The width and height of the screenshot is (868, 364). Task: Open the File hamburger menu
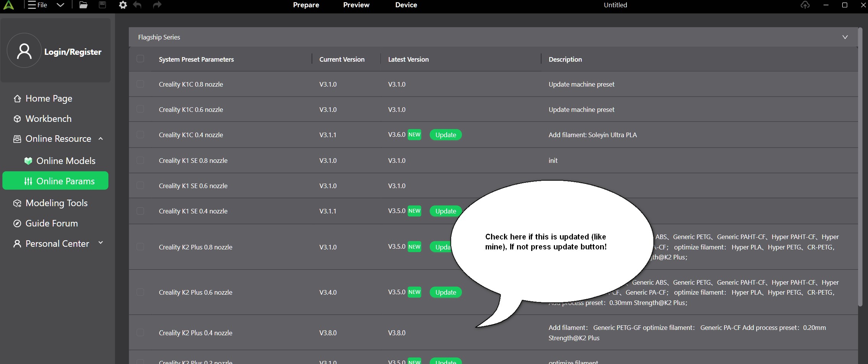click(38, 5)
